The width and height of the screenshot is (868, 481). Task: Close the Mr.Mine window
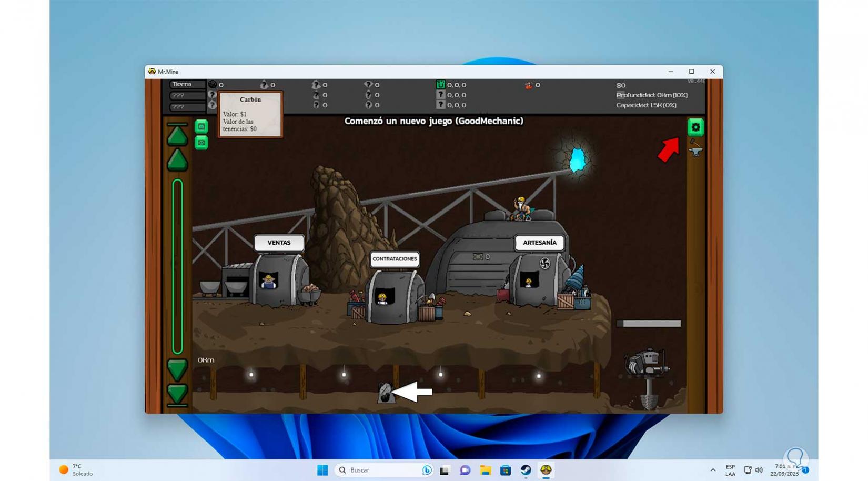712,72
